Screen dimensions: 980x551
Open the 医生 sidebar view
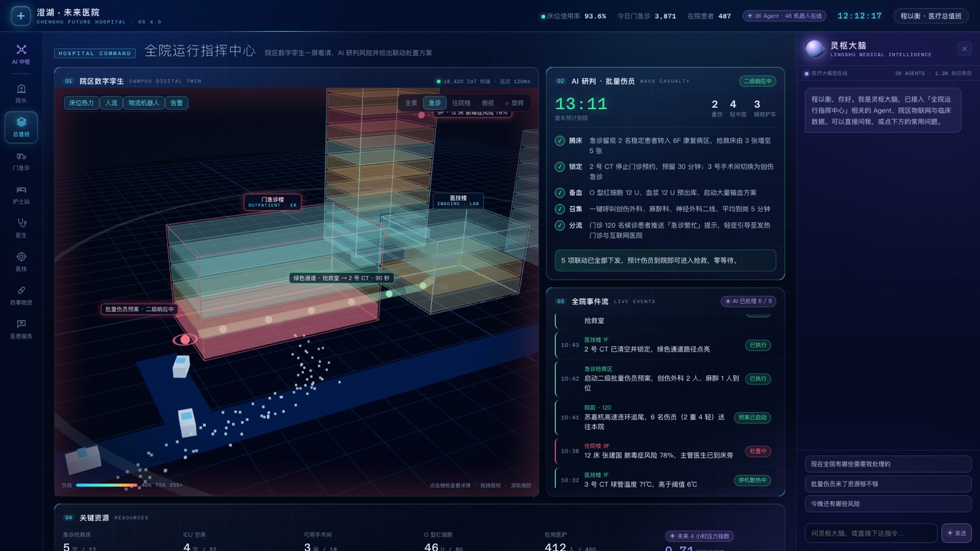21,228
